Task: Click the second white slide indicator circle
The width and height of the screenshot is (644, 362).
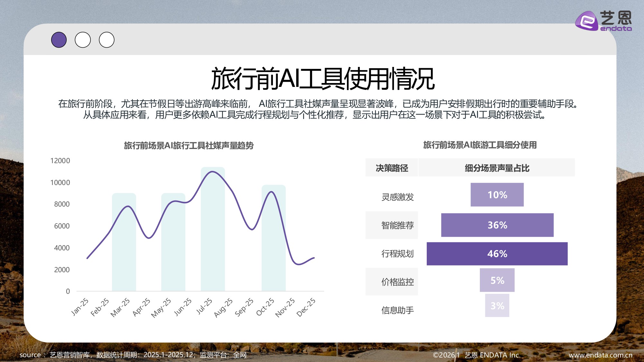Action: pyautogui.click(x=83, y=39)
